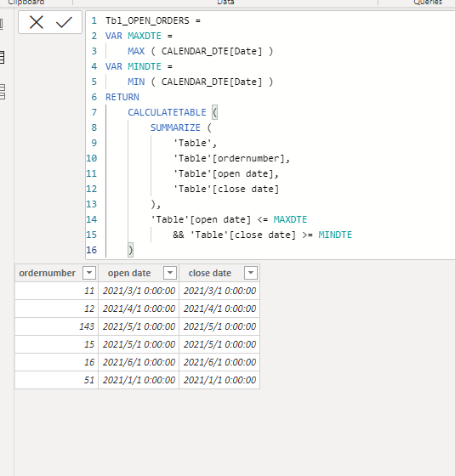The height and width of the screenshot is (476, 455).
Task: Click 'Table'[close date] on line 12
Action: coord(225,189)
